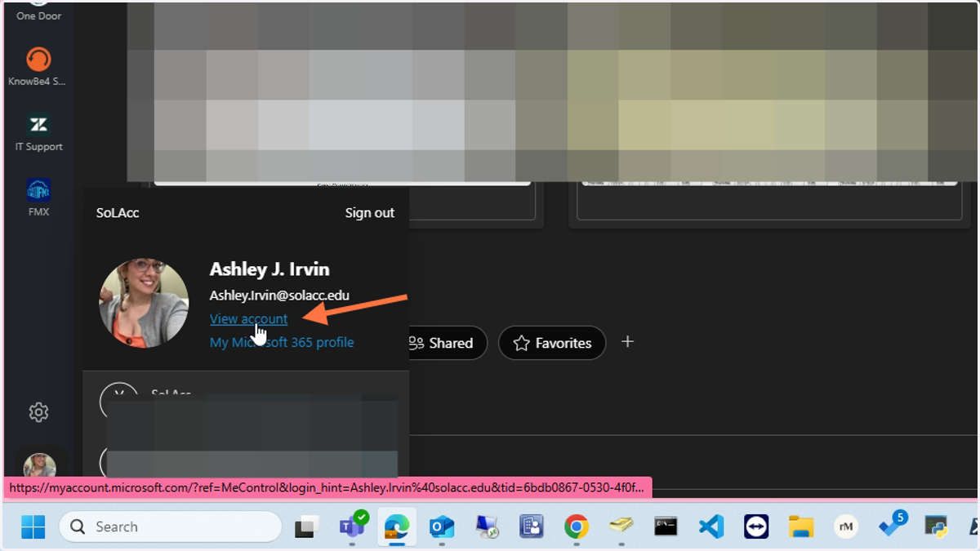The image size is (980, 551).
Task: Open the settings gear in sidebar
Action: (x=38, y=412)
